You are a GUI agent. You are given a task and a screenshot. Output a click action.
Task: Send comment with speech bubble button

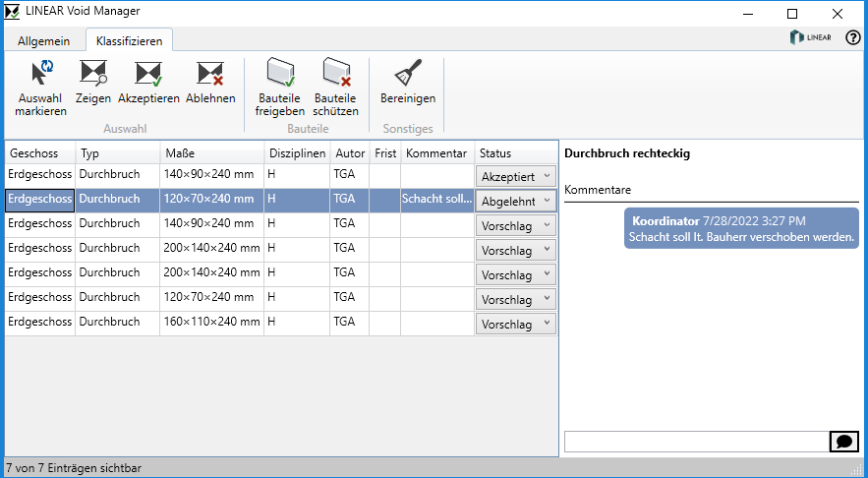[844, 442]
